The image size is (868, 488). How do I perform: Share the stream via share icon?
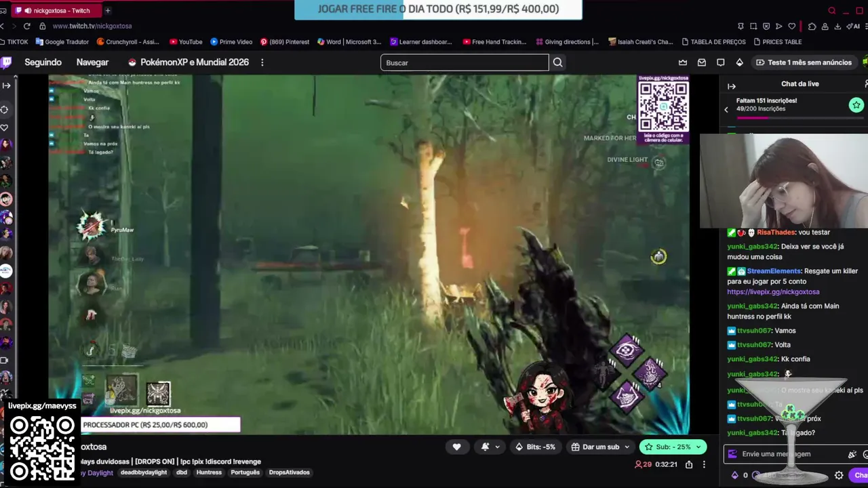click(x=689, y=464)
